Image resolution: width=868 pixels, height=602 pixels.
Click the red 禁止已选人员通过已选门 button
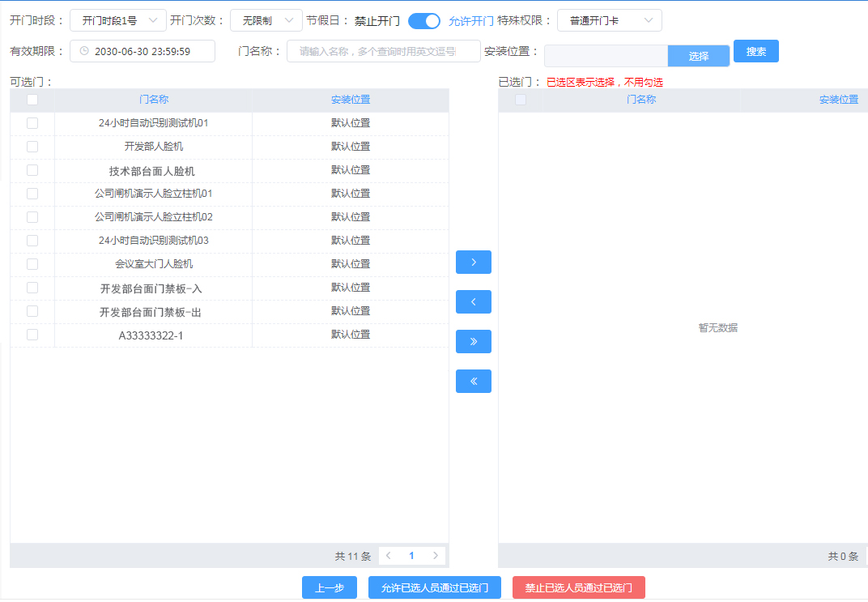tap(578, 587)
